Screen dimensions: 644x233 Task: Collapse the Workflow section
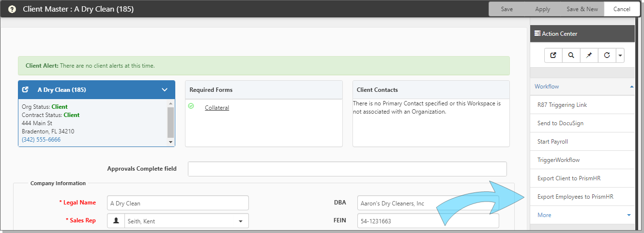tap(631, 87)
